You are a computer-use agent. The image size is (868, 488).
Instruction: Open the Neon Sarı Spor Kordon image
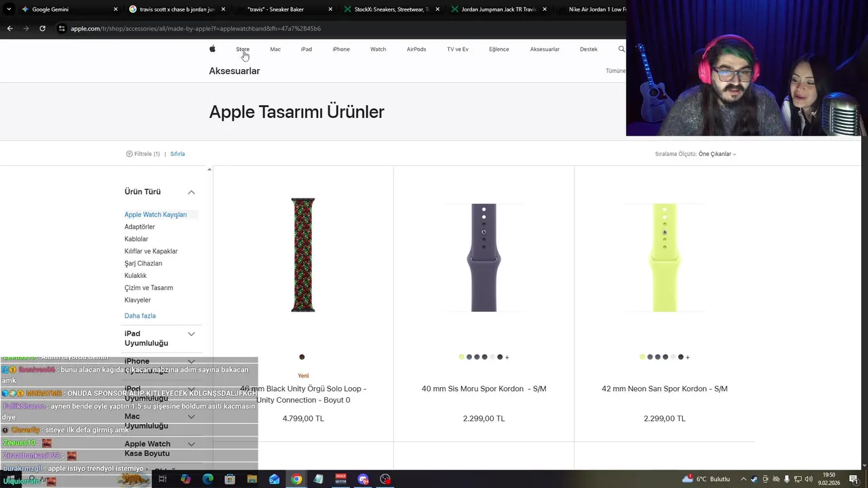coord(665,258)
